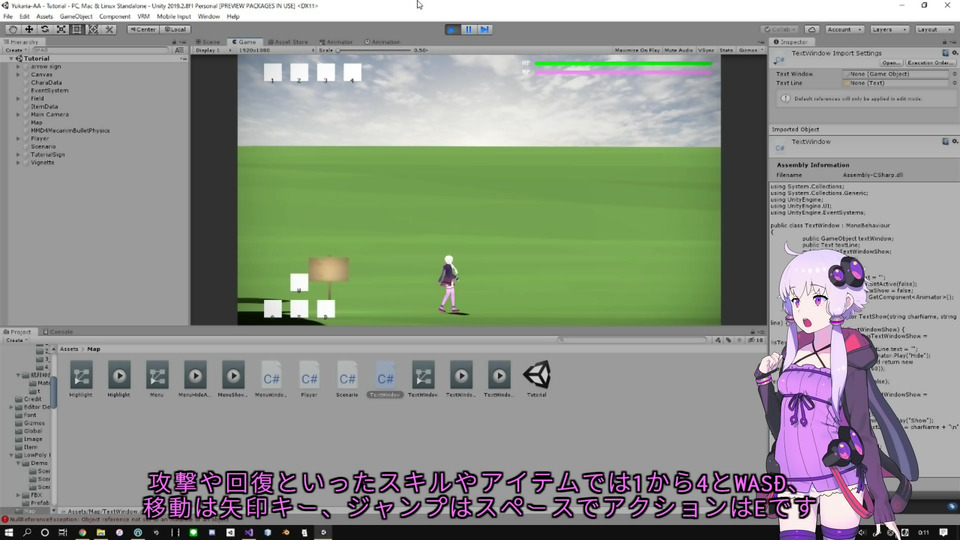The width and height of the screenshot is (960, 540).
Task: Click the Execution Order... button
Action: pyautogui.click(x=929, y=63)
